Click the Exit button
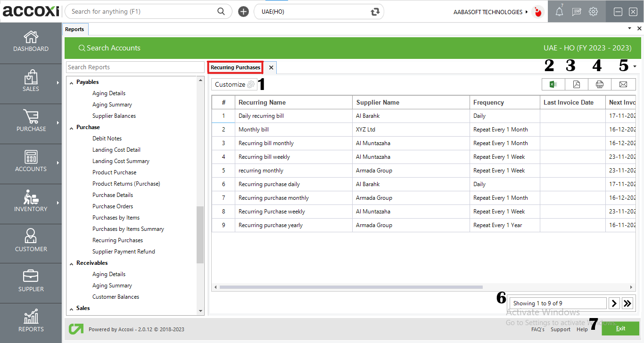Screen dimensions: 644x343 click(x=620, y=328)
